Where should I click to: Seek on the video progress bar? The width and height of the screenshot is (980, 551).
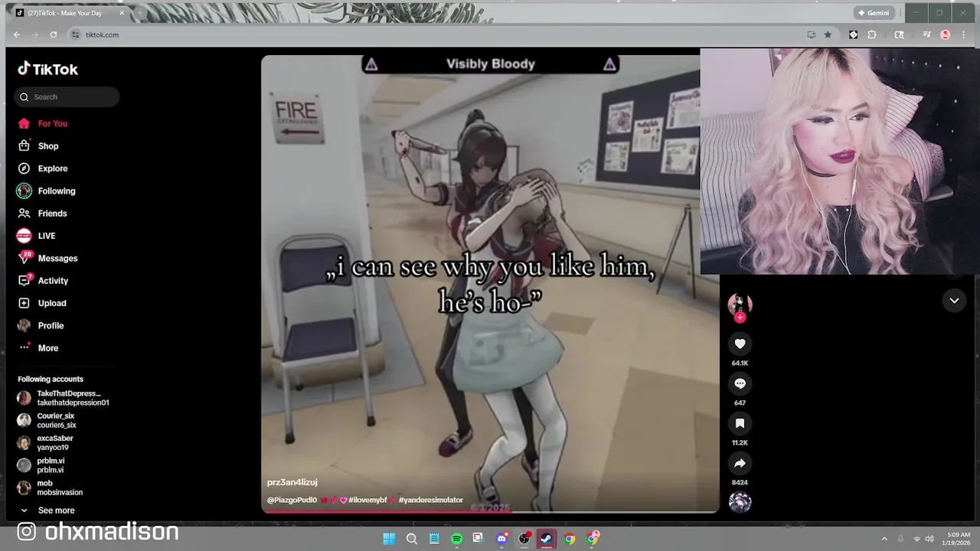[x=490, y=511]
